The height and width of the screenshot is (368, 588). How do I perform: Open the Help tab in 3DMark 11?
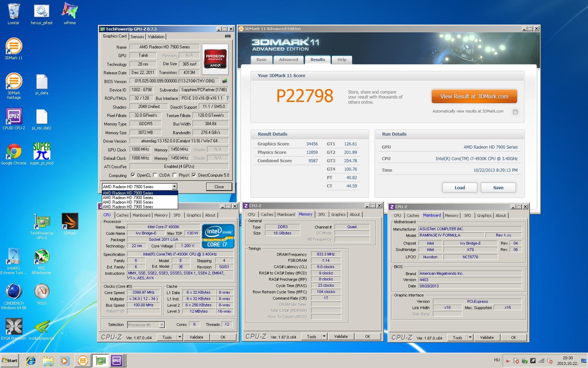pyautogui.click(x=342, y=60)
